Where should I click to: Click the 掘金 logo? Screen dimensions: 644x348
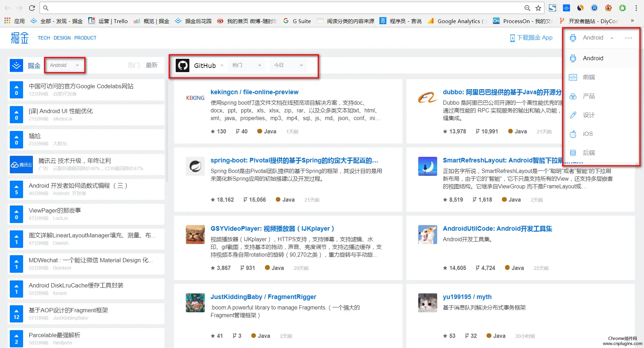click(19, 38)
